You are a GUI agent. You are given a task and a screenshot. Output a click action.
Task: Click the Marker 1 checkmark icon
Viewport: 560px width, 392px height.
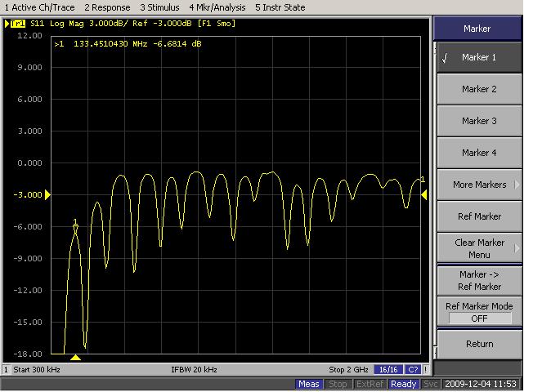tap(445, 58)
